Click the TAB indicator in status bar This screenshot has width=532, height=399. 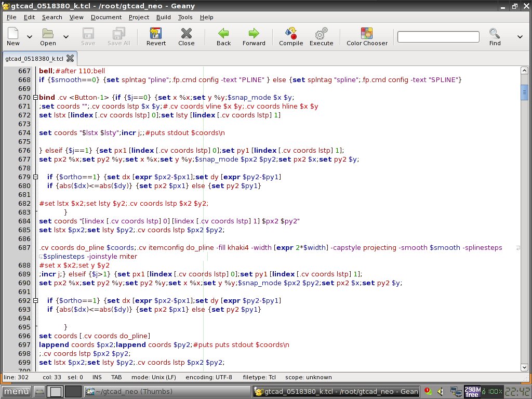[116, 377]
